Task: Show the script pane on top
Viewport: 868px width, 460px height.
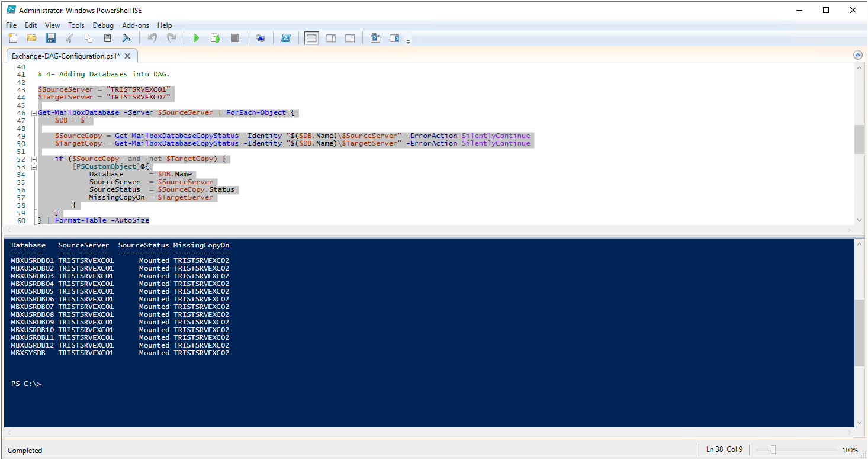Action: pyautogui.click(x=311, y=38)
